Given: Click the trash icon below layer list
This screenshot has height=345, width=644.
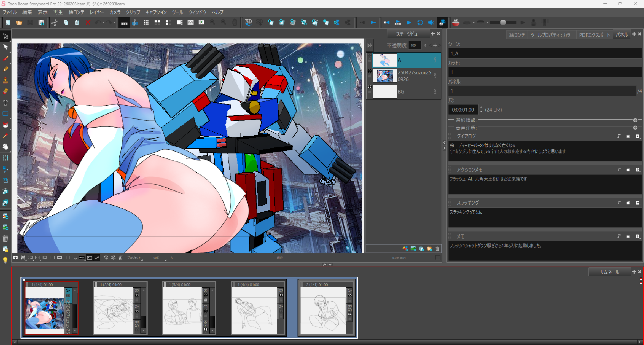Looking at the screenshot, I should 437,249.
